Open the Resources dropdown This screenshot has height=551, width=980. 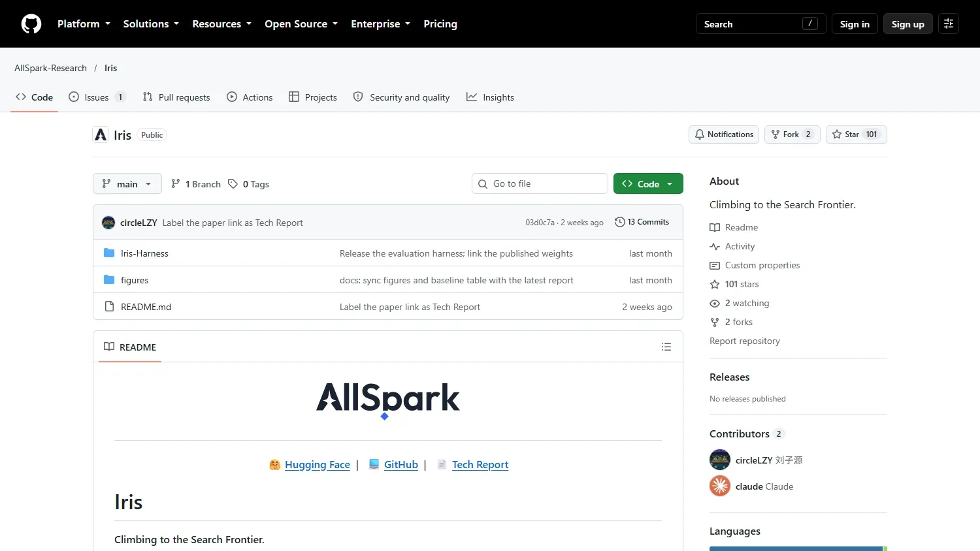click(221, 24)
